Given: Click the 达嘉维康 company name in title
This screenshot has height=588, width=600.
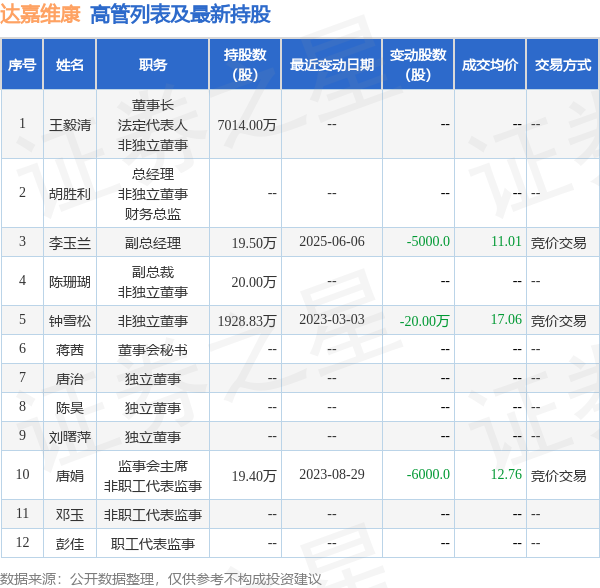Looking at the screenshot, I should coord(40,15).
